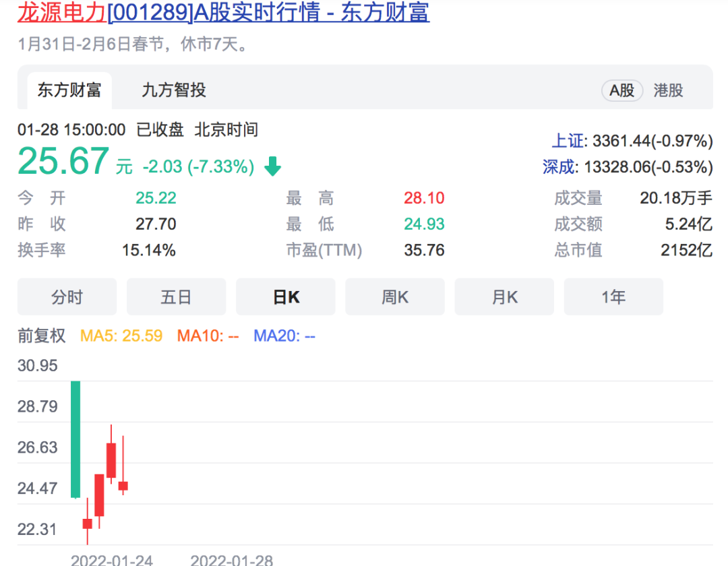
Task: Click the 2022-01-28 date axis label
Action: tap(231, 559)
